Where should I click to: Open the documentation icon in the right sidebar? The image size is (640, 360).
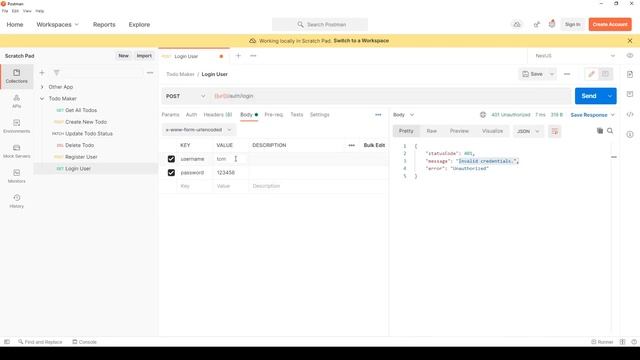[630, 74]
